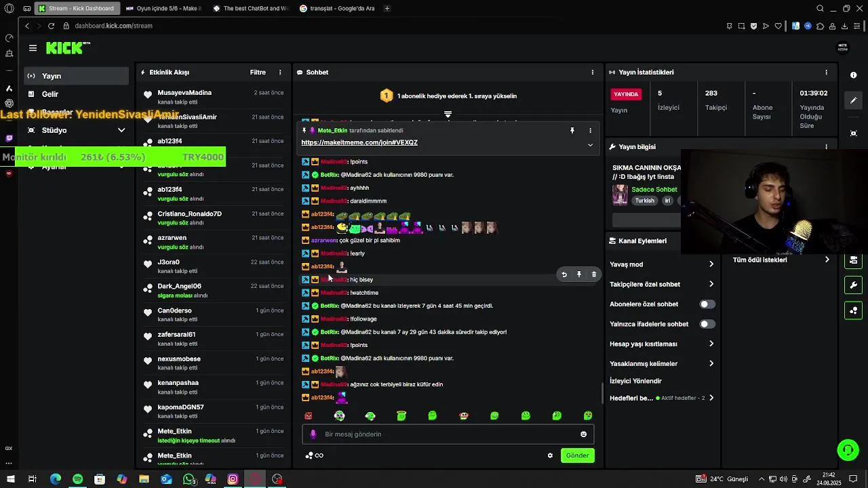Open Takipçilere özel sohbet settings
868x488 pixels.
tap(662, 284)
